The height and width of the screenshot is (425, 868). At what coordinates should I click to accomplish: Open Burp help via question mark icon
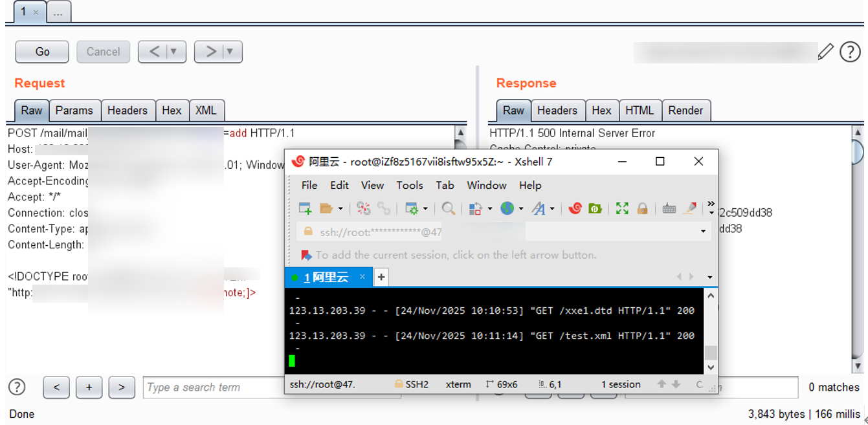(x=850, y=52)
